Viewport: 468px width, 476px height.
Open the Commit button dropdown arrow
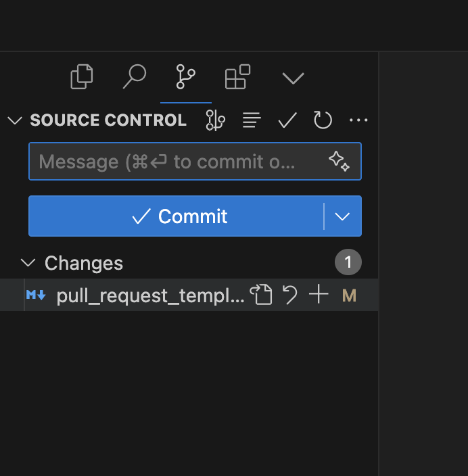[343, 216]
